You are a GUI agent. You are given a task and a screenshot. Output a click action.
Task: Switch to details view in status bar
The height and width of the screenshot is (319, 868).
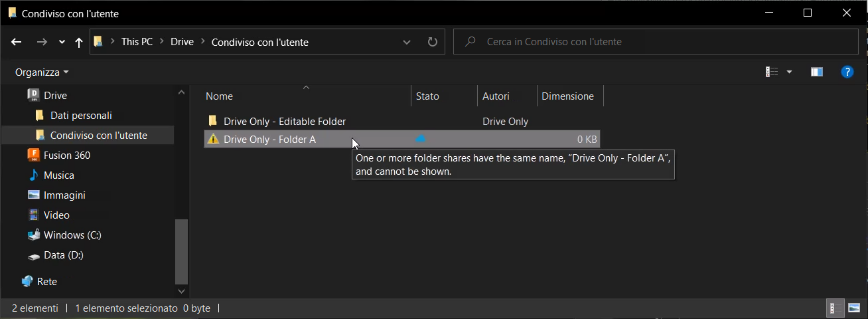[835, 308]
